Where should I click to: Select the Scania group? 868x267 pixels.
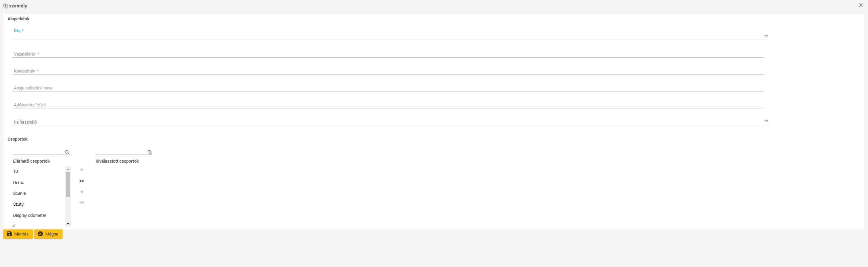pos(19,193)
